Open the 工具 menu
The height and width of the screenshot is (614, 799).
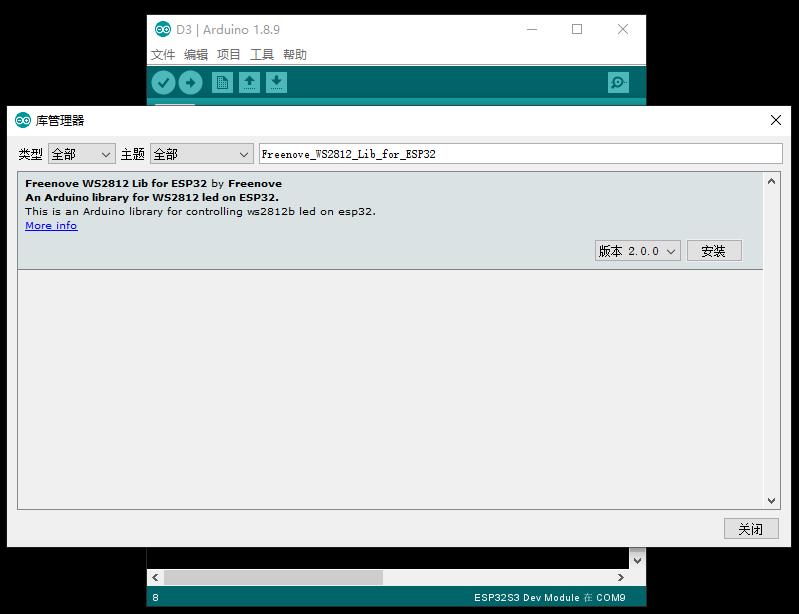click(x=261, y=55)
